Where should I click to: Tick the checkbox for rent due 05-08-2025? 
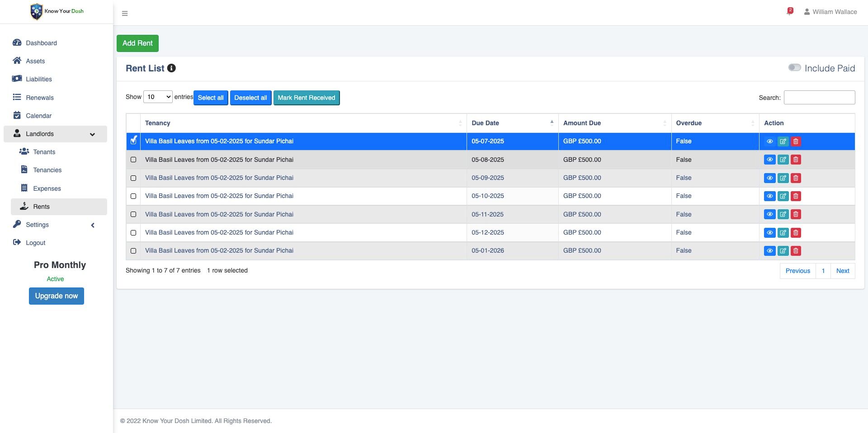point(133,160)
